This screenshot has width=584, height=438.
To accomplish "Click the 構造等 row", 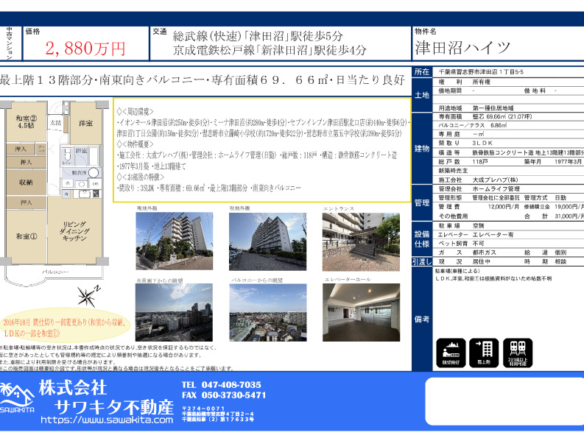I will tap(509, 152).
